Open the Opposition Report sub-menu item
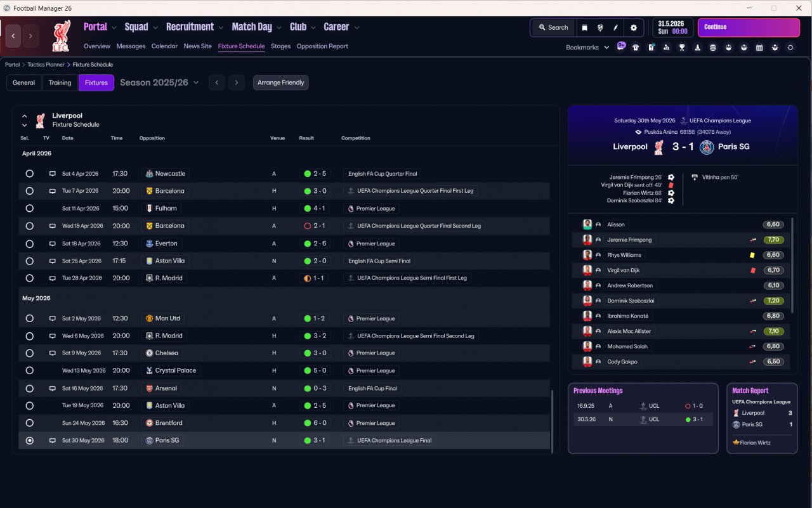The height and width of the screenshot is (508, 812). pyautogui.click(x=322, y=46)
